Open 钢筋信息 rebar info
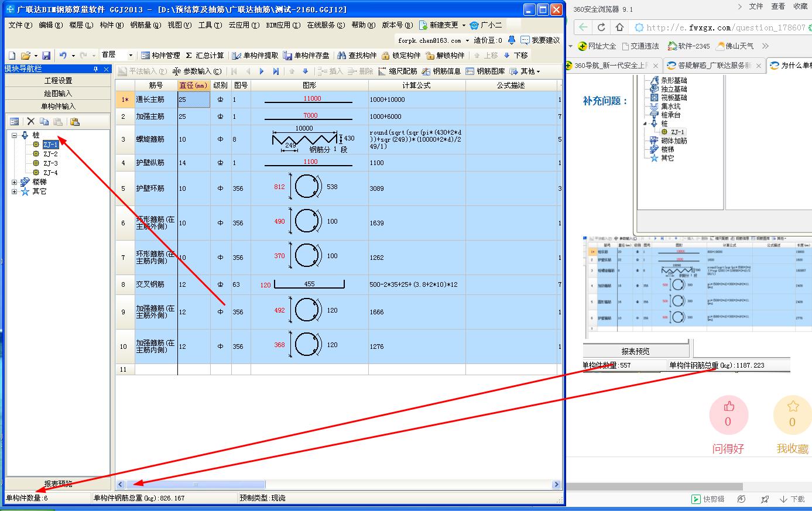Viewport: 812px width, 511px height. point(441,71)
